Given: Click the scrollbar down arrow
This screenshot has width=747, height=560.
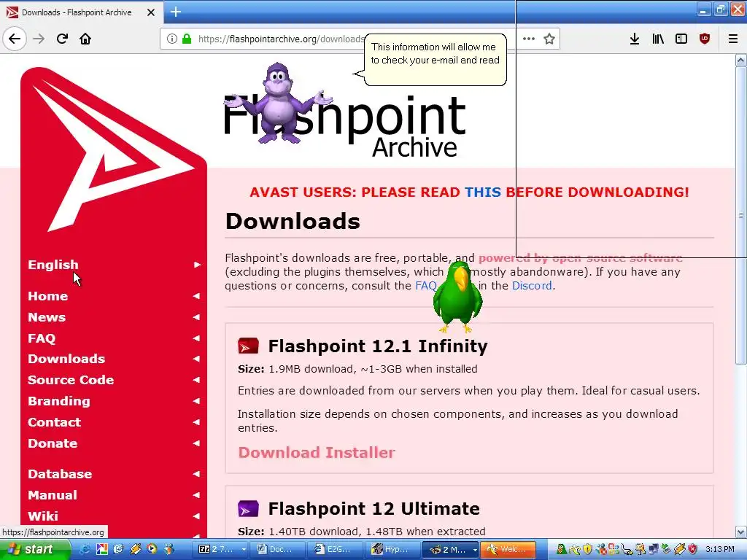Looking at the screenshot, I should 741,532.
